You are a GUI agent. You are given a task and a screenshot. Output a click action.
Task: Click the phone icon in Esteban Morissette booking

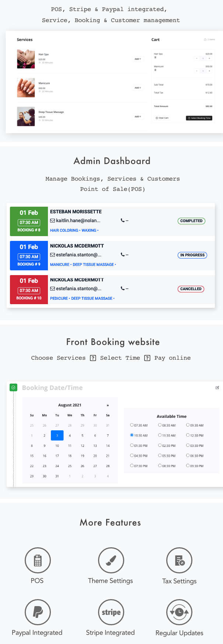tap(123, 221)
